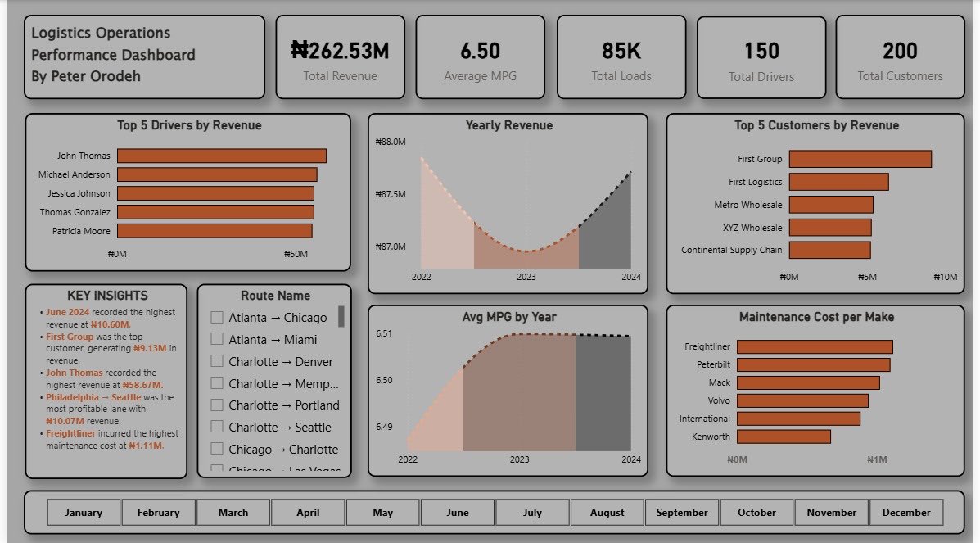Click the Route Name list scrollbar thumb
This screenshot has height=543, width=980.
[x=341, y=316]
